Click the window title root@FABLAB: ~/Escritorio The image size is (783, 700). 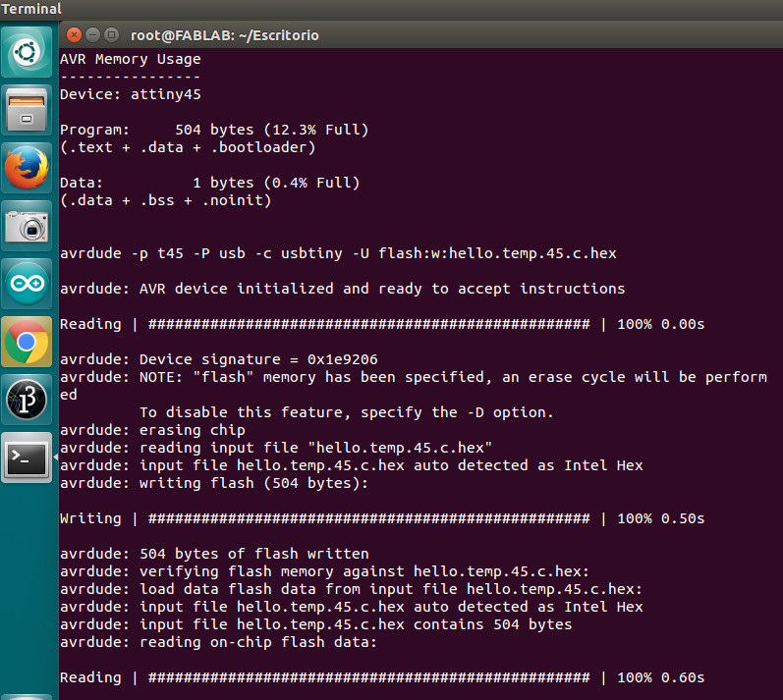point(225,35)
